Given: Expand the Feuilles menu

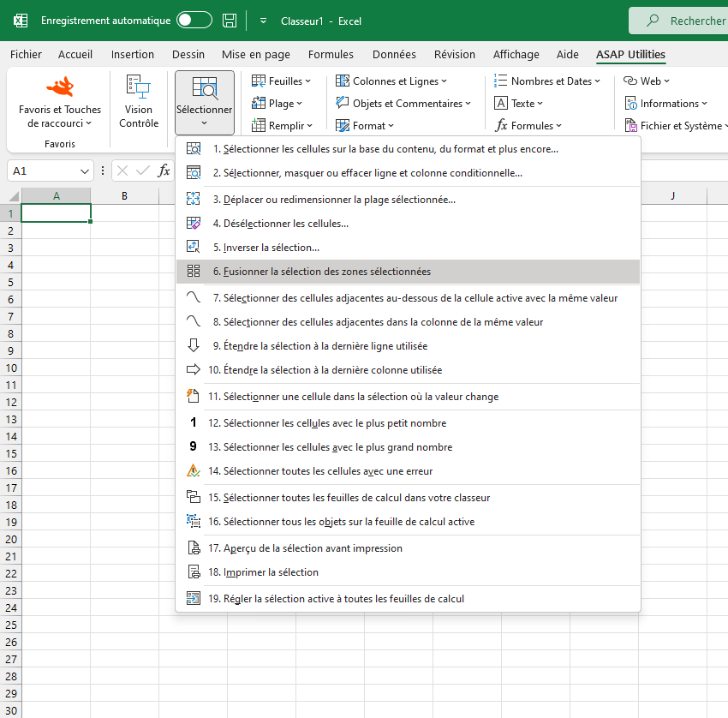Looking at the screenshot, I should (281, 81).
